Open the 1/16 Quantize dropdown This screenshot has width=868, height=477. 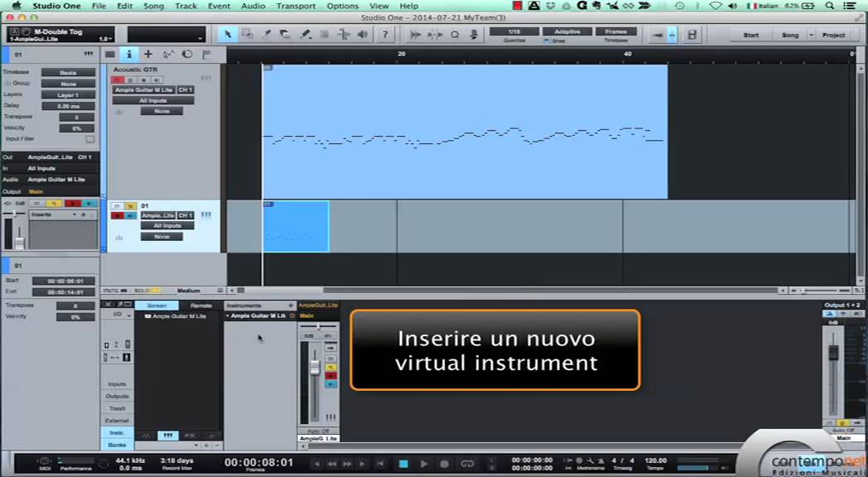pyautogui.click(x=514, y=31)
